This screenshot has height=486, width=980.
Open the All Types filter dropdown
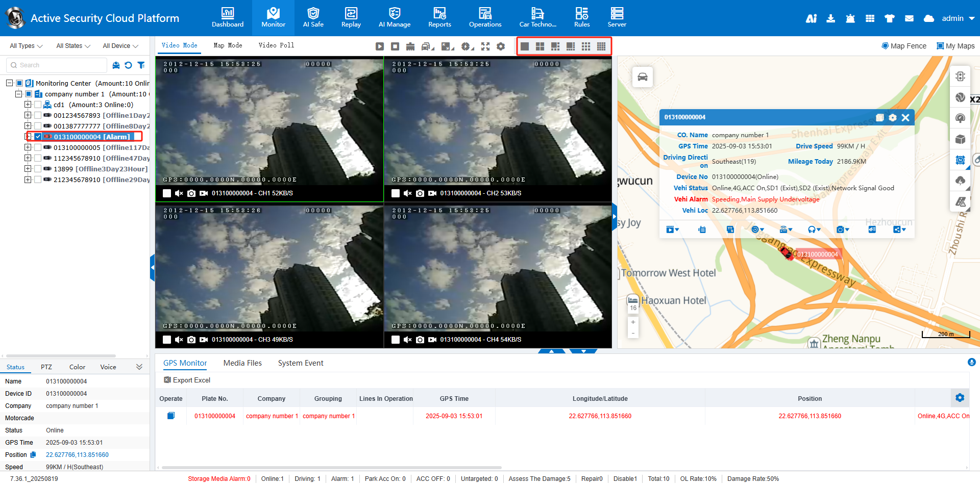click(x=26, y=46)
